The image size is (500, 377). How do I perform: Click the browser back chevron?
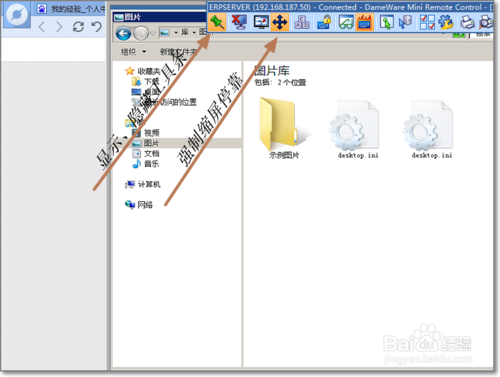tap(42, 26)
